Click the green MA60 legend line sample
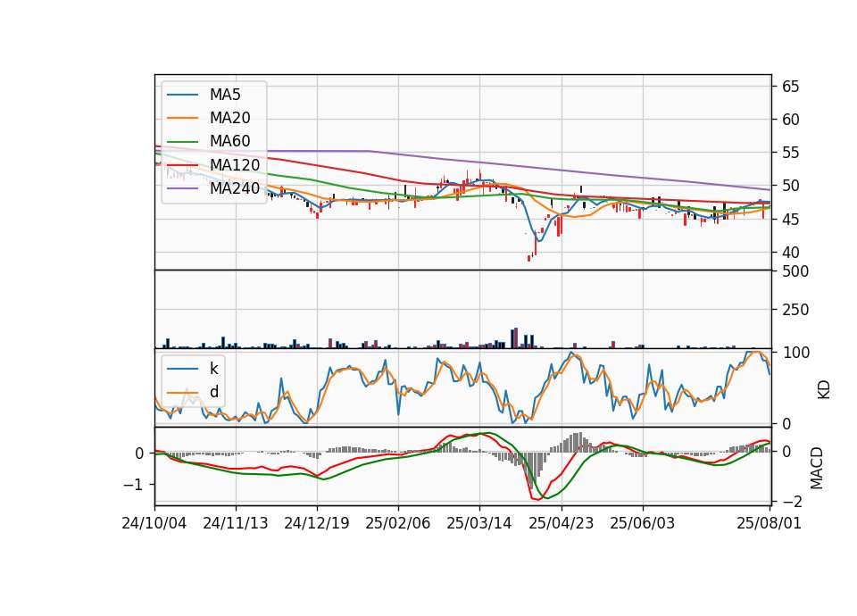 [182, 142]
